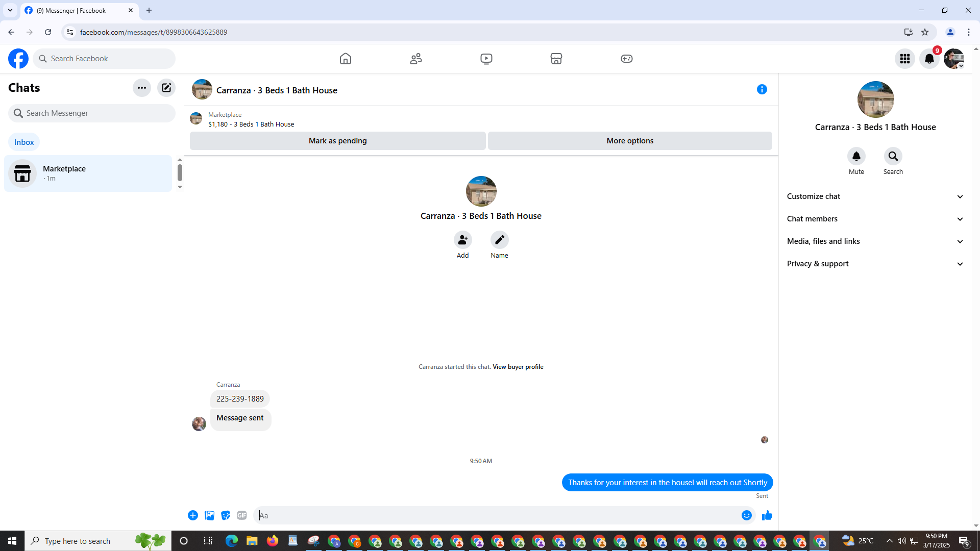Viewport: 980px width, 551px height.
Task: Choose a sticker from the composer
Action: 226,515
